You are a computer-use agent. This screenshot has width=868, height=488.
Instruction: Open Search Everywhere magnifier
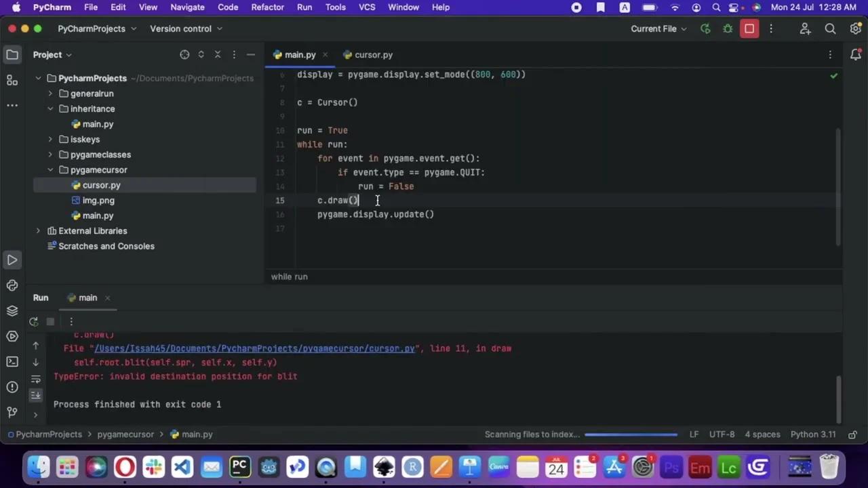coord(830,28)
